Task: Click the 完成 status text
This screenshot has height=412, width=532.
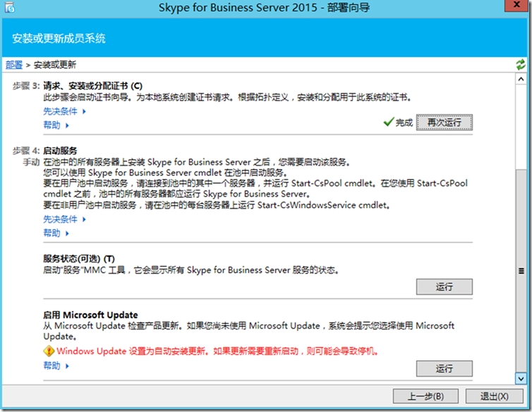Action: click(404, 123)
